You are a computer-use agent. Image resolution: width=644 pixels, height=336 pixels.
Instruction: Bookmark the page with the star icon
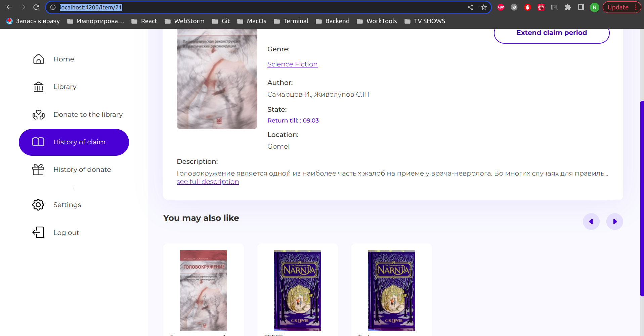coord(484,7)
